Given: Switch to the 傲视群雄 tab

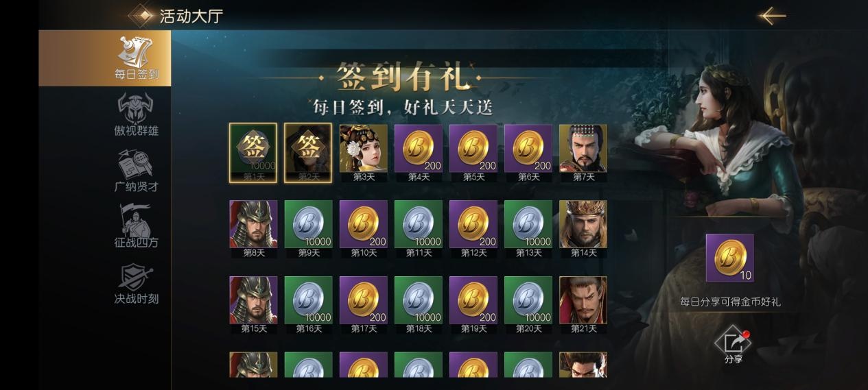Looking at the screenshot, I should pos(136,114).
